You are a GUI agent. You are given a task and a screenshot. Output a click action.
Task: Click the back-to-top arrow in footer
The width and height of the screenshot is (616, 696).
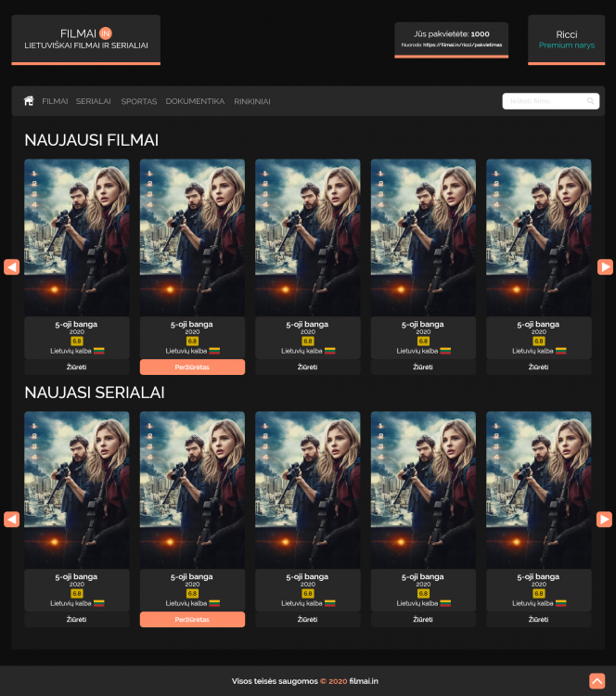pos(597,680)
